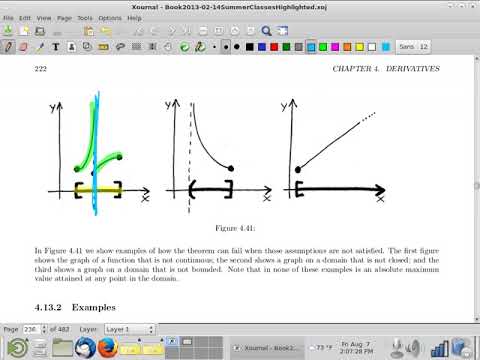Pick the blue color swatch

(x=262, y=47)
